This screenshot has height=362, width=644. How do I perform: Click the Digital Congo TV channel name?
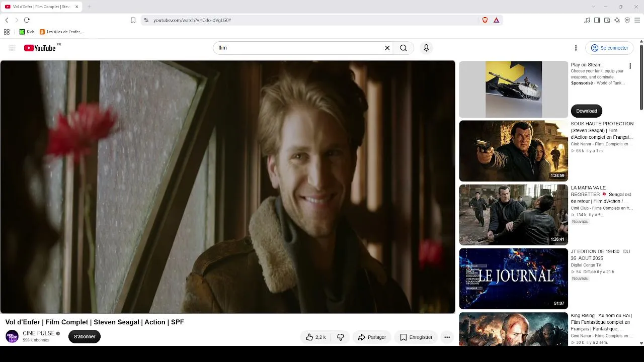point(586,265)
